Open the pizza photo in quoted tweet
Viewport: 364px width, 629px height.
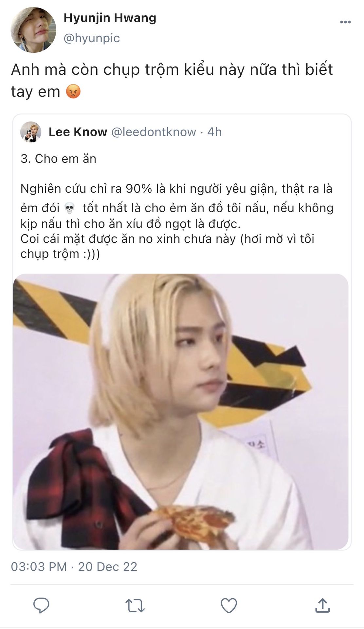click(181, 411)
